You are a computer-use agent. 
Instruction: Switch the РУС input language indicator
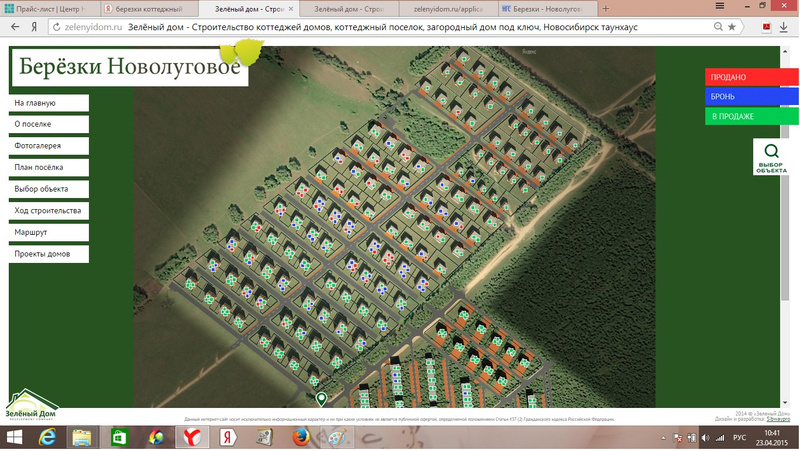(x=739, y=438)
